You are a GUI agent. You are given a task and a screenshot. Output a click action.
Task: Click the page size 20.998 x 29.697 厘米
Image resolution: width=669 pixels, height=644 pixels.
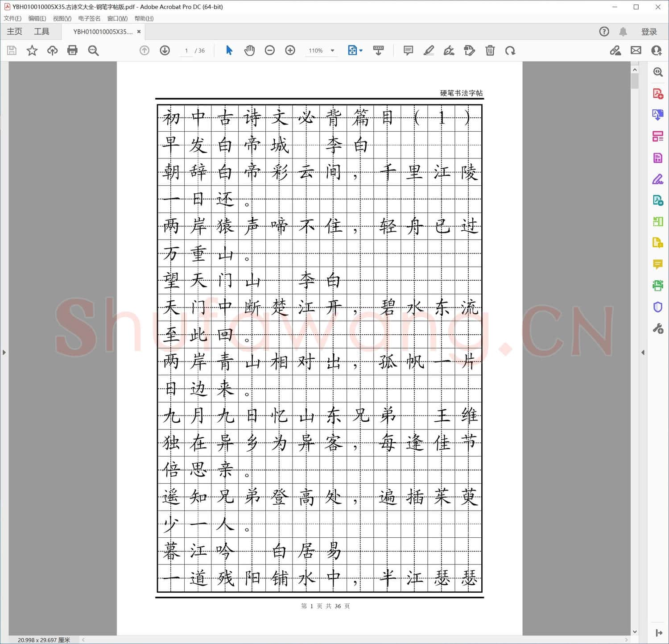(x=44, y=640)
